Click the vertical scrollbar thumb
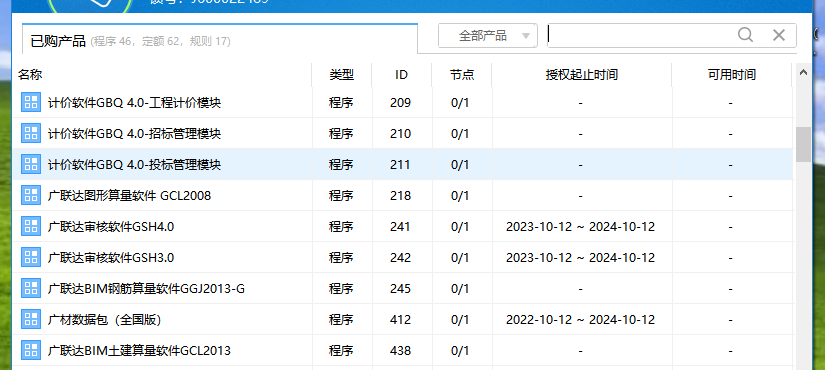 [803, 144]
